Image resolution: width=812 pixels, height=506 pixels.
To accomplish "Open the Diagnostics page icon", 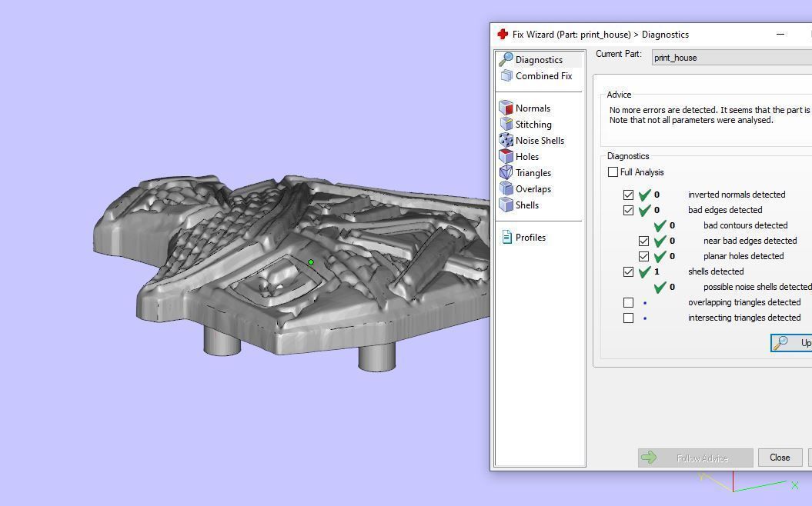I will tap(506, 59).
